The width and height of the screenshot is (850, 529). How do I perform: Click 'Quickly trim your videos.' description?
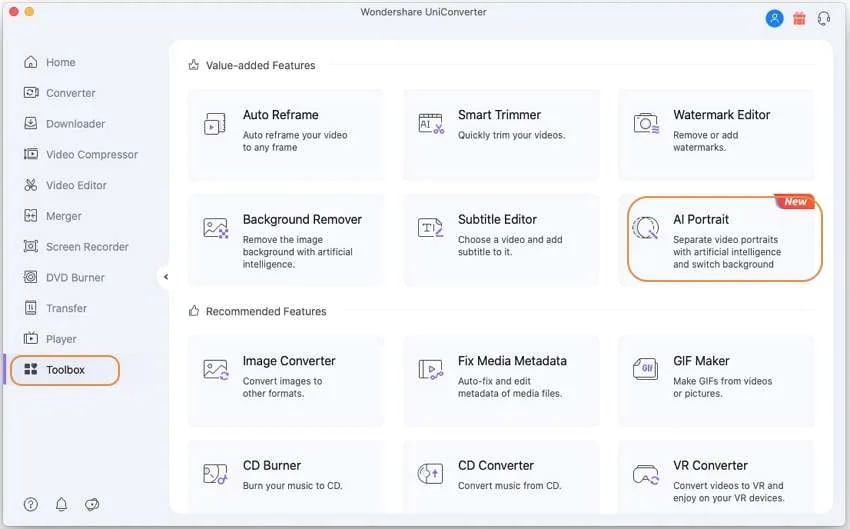511,135
